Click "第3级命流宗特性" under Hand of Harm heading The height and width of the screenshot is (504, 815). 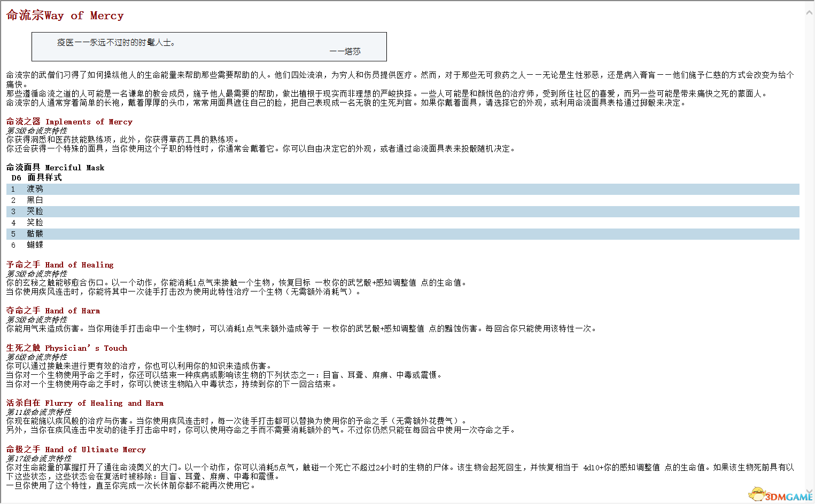pos(37,320)
